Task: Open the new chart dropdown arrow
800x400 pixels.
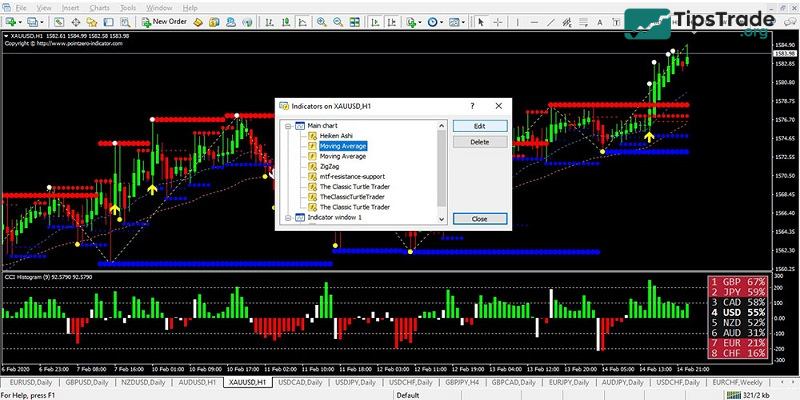Action: click(x=21, y=21)
